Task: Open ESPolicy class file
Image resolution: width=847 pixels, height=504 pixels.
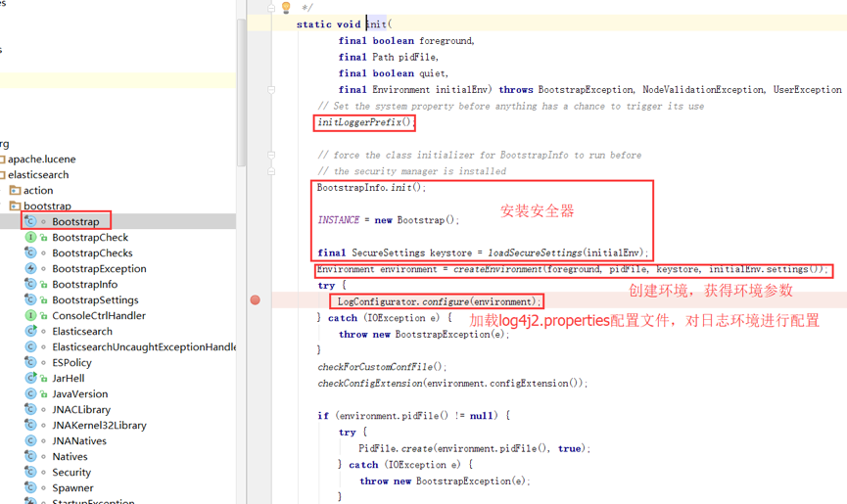Action: click(71, 363)
